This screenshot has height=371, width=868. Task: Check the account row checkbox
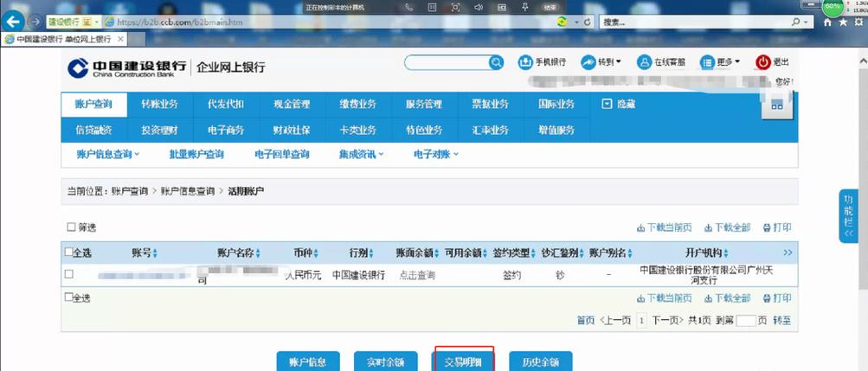68,273
